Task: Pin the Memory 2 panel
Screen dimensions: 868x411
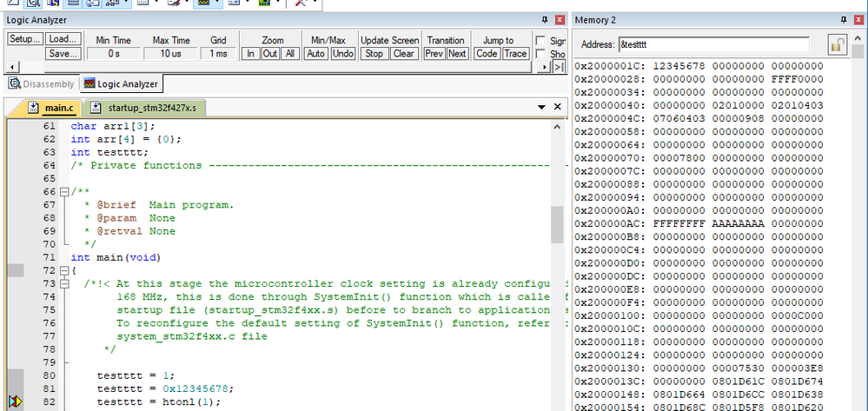Action: [844, 20]
